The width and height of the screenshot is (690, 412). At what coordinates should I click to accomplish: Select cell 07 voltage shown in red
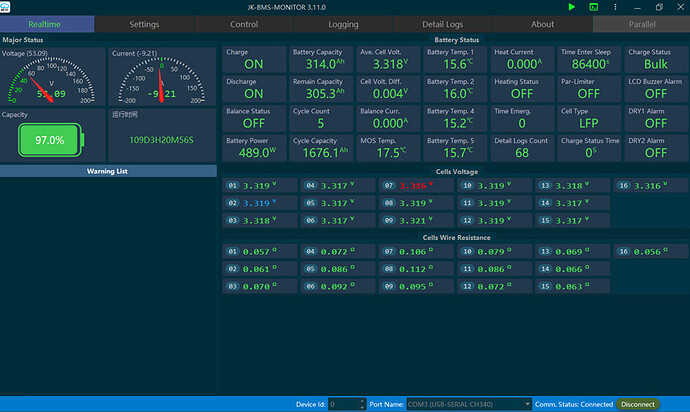(x=413, y=186)
